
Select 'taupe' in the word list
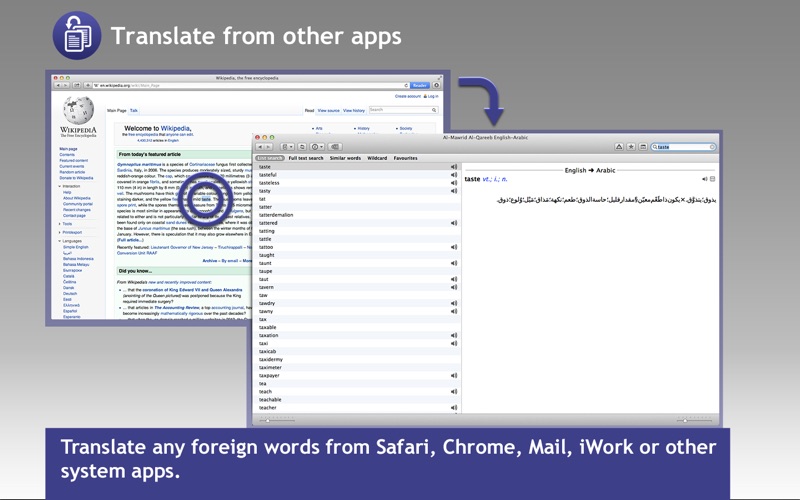pos(357,271)
